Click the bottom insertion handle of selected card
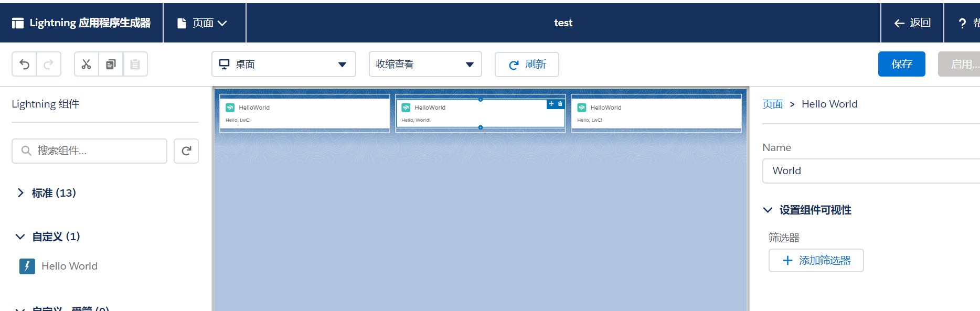The height and width of the screenshot is (311, 980). [481, 127]
